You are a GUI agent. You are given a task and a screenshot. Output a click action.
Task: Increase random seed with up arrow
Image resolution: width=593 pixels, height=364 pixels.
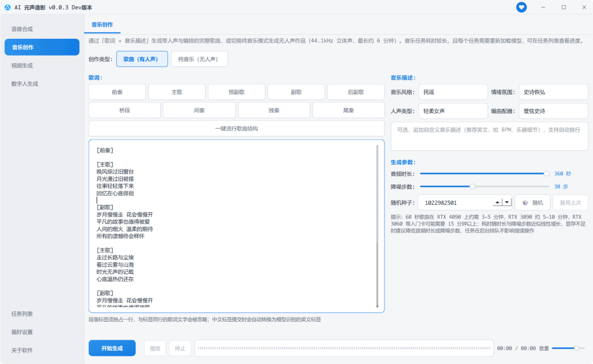coord(497,203)
